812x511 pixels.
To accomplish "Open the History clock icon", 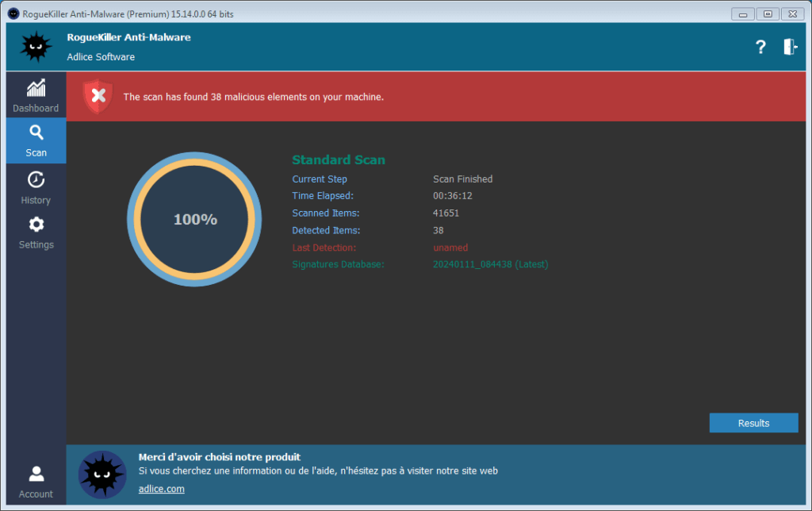I will coord(36,180).
